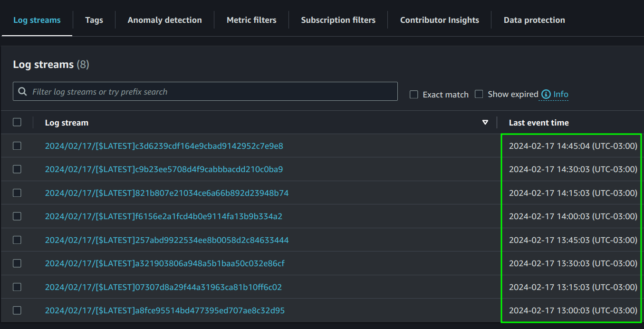644x329 pixels.
Task: Go to the Metric filters tab
Action: (251, 20)
